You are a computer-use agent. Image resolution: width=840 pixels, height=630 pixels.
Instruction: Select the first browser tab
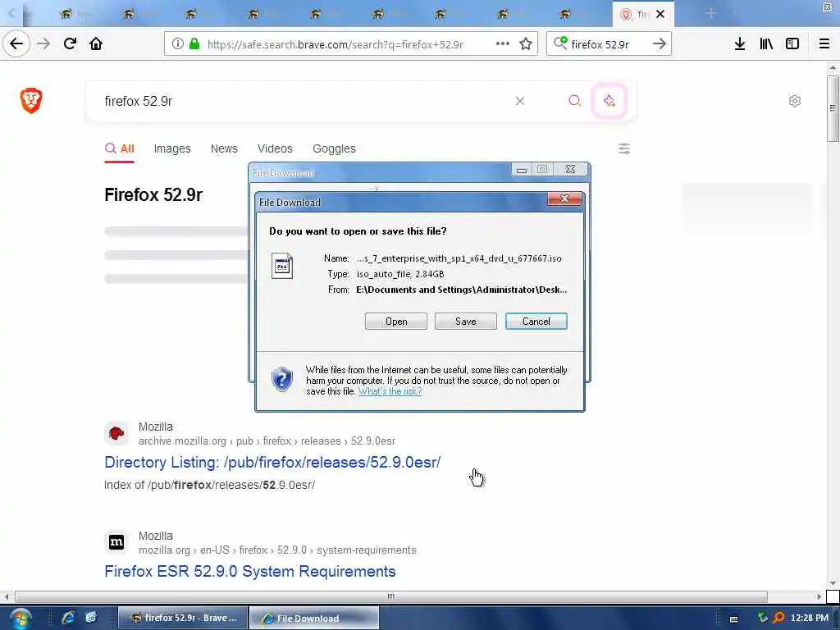[x=77, y=14]
